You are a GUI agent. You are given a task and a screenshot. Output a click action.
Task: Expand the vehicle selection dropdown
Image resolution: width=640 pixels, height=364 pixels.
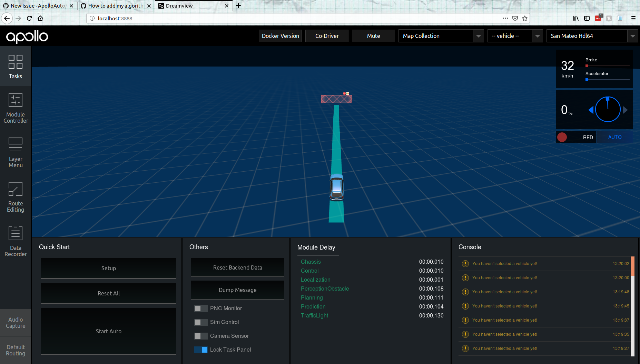[x=538, y=36]
